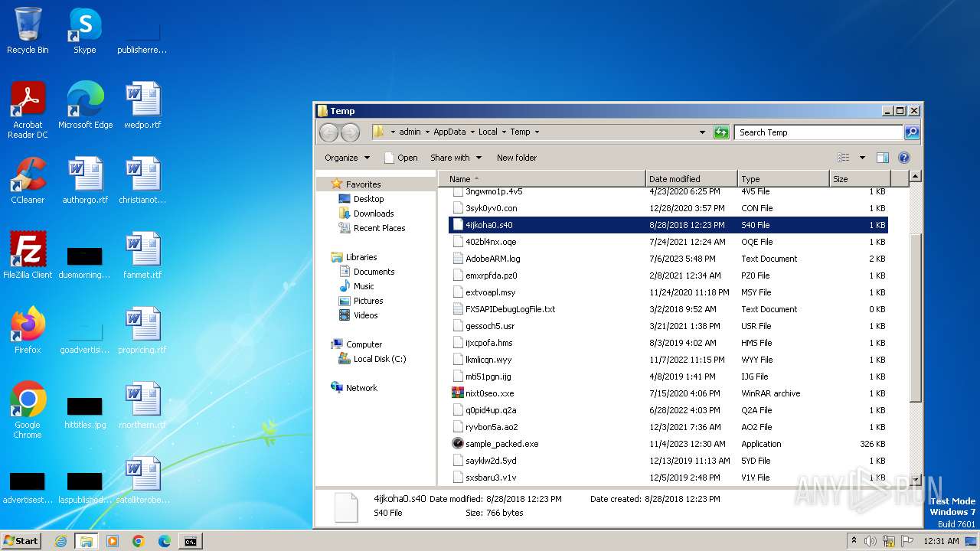Open Recent Places
Viewport: 980px width, 551px height.
tap(379, 228)
